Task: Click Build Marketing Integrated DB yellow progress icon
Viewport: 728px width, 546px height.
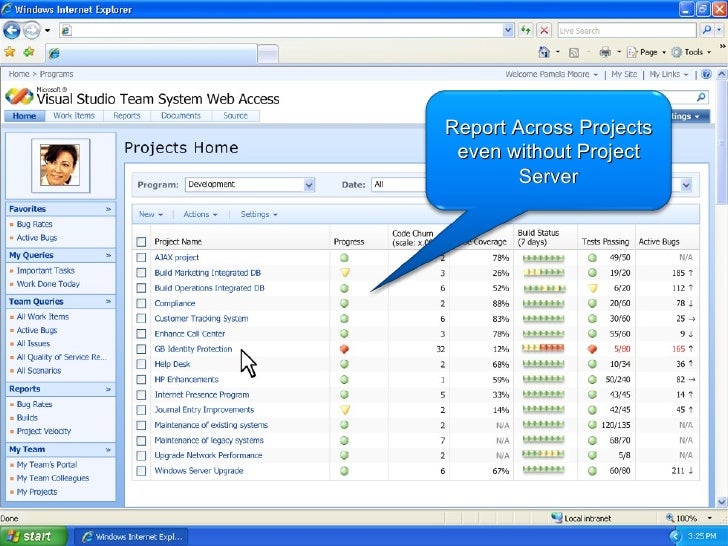Action: (x=345, y=273)
